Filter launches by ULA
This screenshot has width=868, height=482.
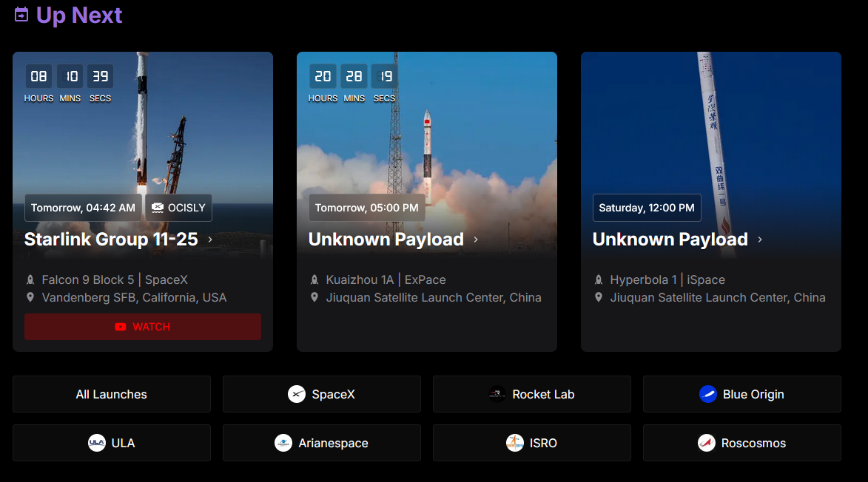tap(111, 443)
